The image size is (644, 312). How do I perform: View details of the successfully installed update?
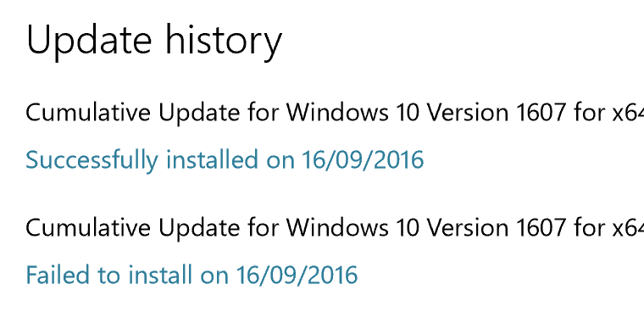point(225,160)
